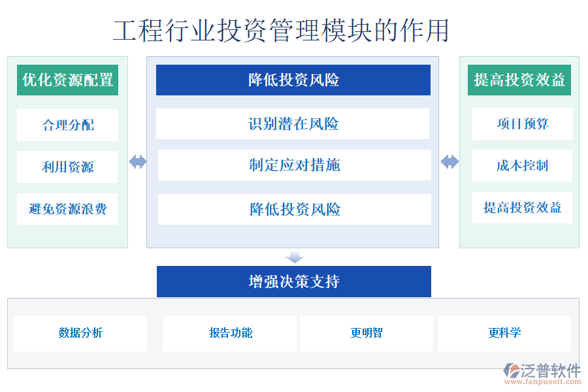The width and height of the screenshot is (588, 392).
Task: Click the right double-headed arrow icon
Action: [x=449, y=161]
